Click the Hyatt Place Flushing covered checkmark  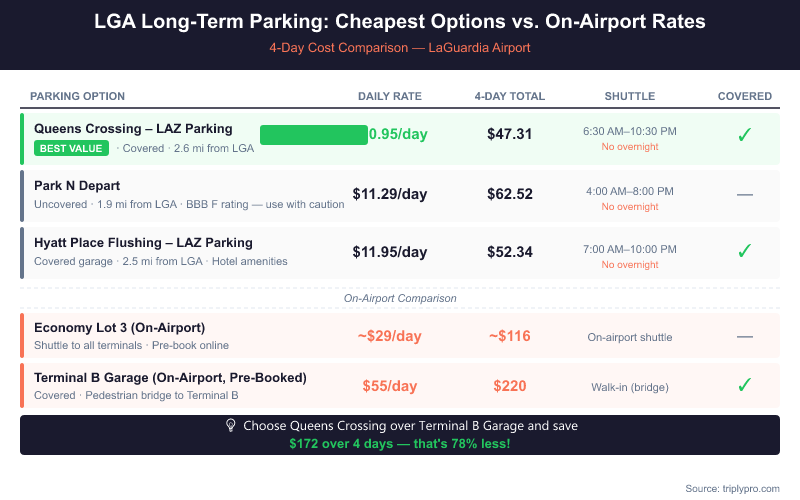744,251
